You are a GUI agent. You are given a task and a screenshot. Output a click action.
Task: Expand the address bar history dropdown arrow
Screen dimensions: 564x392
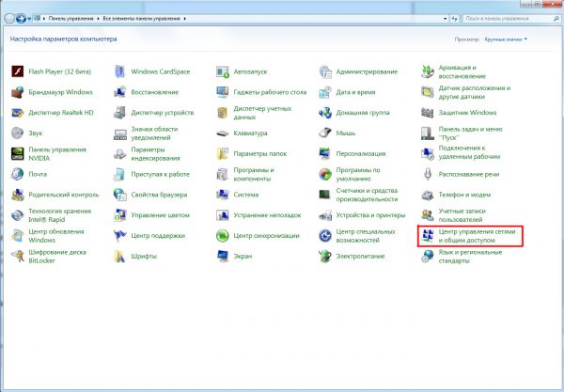(x=446, y=19)
